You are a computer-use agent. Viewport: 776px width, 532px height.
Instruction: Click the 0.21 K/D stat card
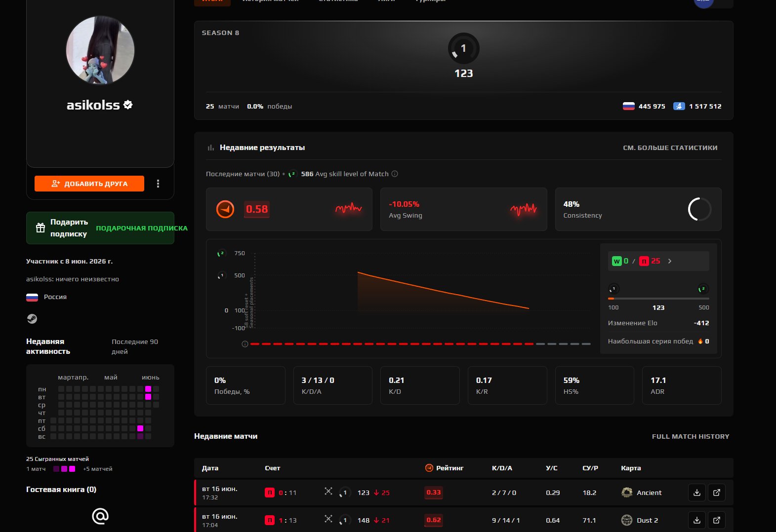pyautogui.click(x=420, y=385)
